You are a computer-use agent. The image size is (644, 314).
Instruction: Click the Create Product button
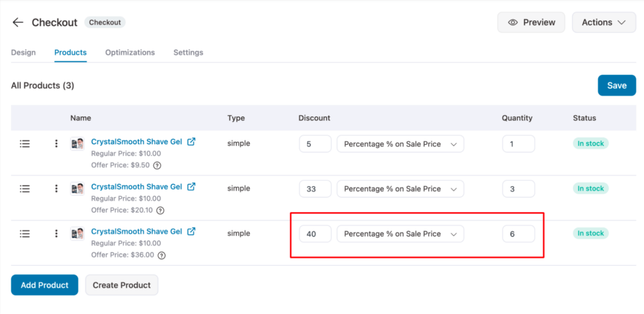121,285
